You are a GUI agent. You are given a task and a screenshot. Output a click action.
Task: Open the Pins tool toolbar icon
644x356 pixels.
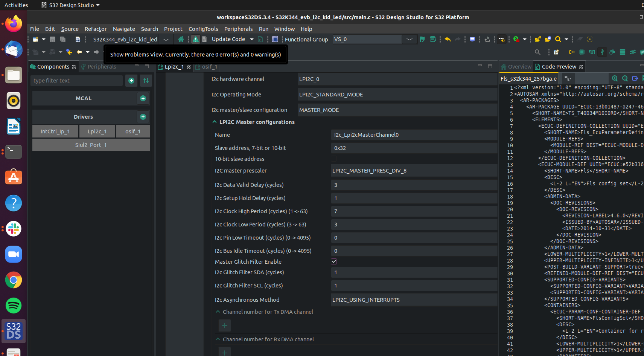[592, 52]
